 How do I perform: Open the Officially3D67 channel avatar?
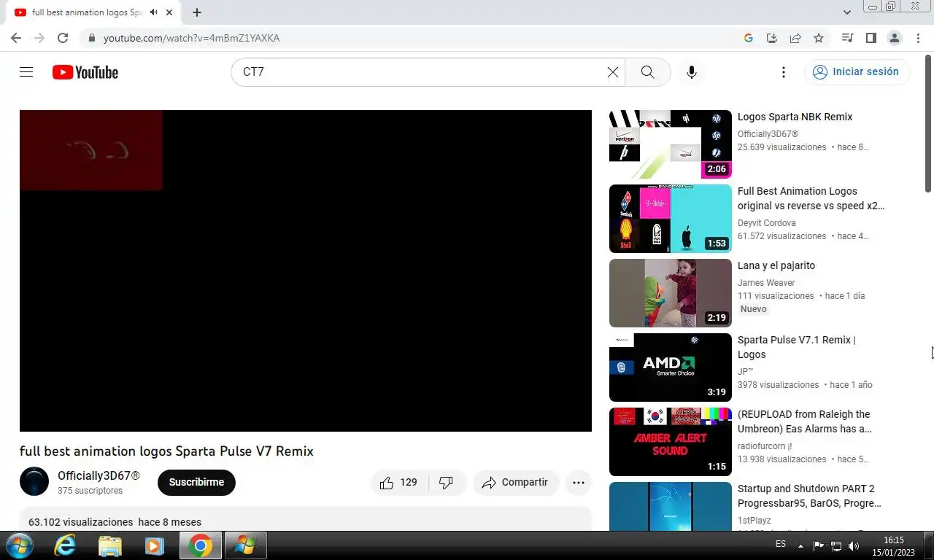click(x=34, y=482)
